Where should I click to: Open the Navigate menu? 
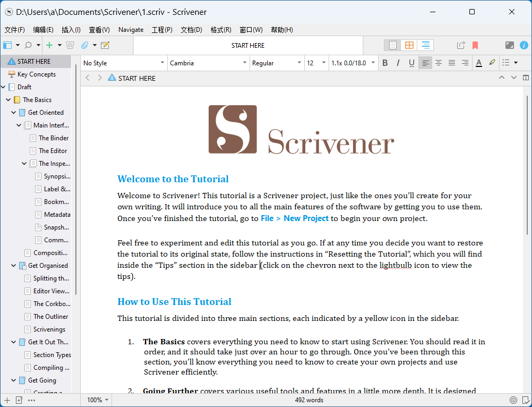click(131, 30)
